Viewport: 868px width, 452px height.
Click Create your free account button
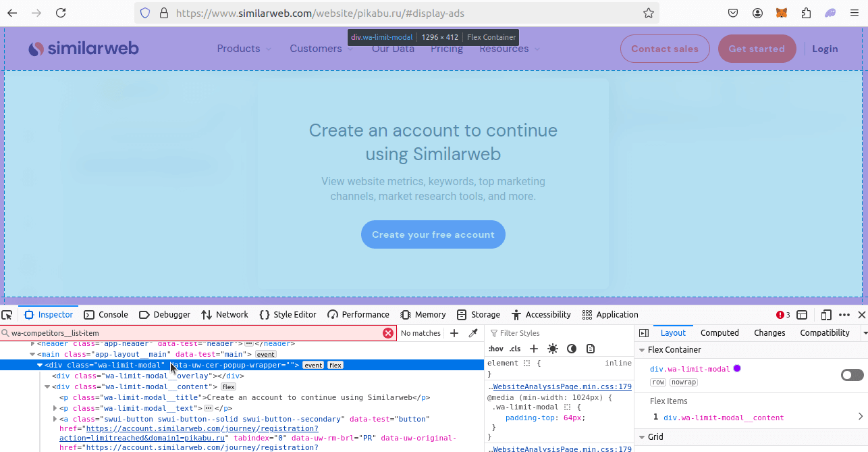coord(433,234)
